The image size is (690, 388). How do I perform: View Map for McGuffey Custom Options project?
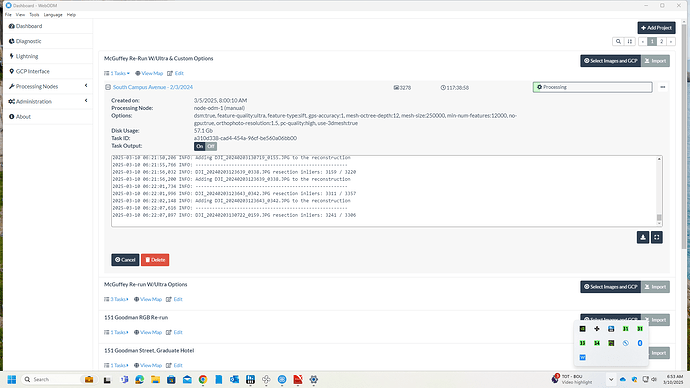click(149, 73)
